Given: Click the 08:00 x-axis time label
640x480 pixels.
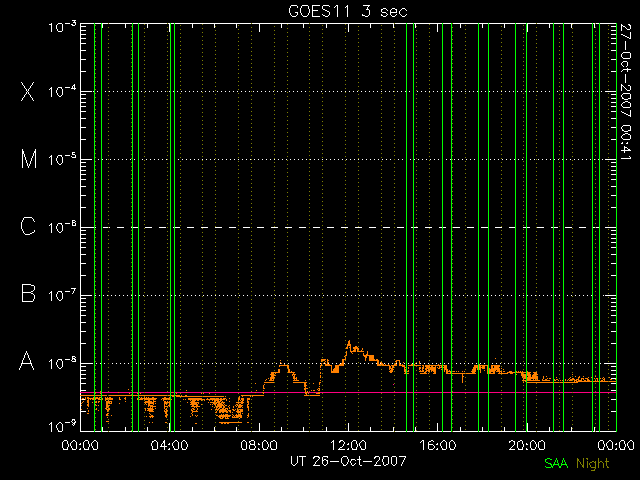Looking at the screenshot, I should [x=259, y=444].
